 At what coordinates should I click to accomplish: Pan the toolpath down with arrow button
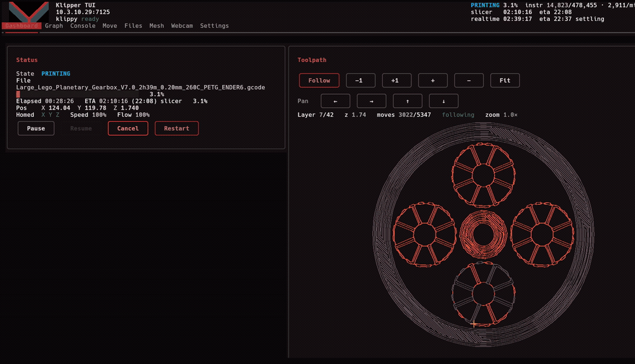click(x=443, y=101)
